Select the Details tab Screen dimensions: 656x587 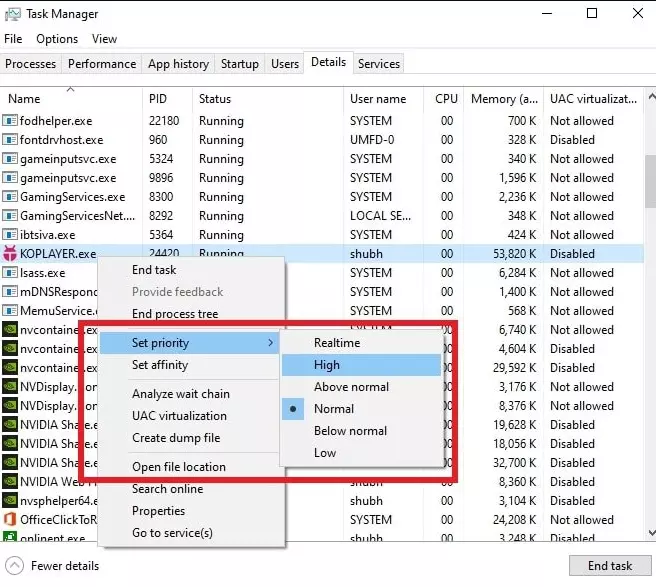pos(328,62)
